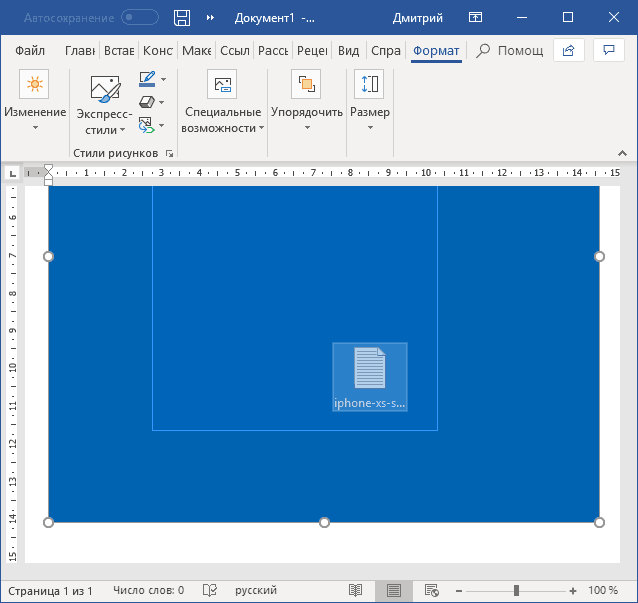Open the Файл tab

pos(30,51)
